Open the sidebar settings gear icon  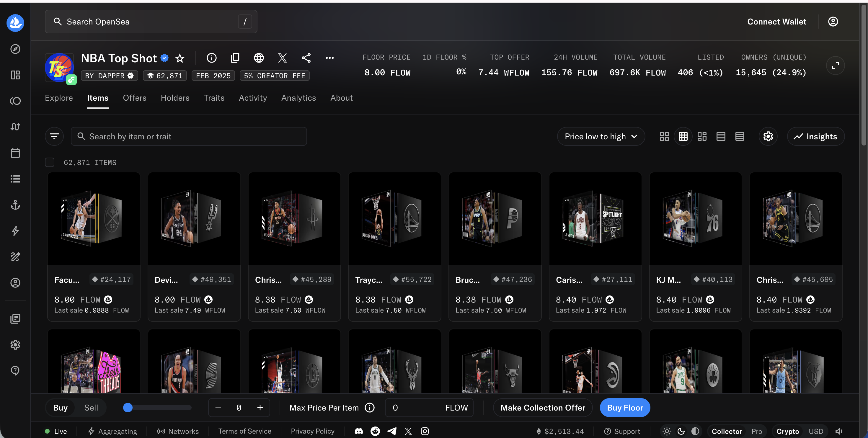(15, 345)
